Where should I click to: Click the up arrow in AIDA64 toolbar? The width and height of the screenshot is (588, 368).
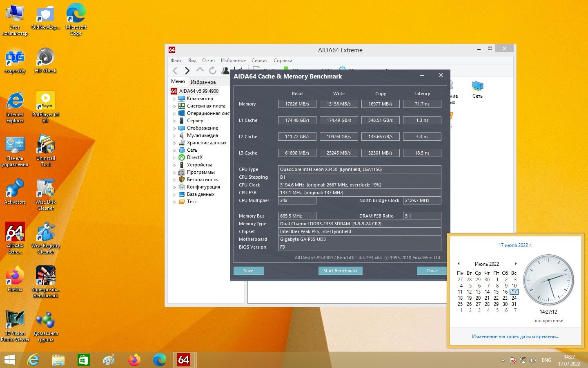click(200, 70)
